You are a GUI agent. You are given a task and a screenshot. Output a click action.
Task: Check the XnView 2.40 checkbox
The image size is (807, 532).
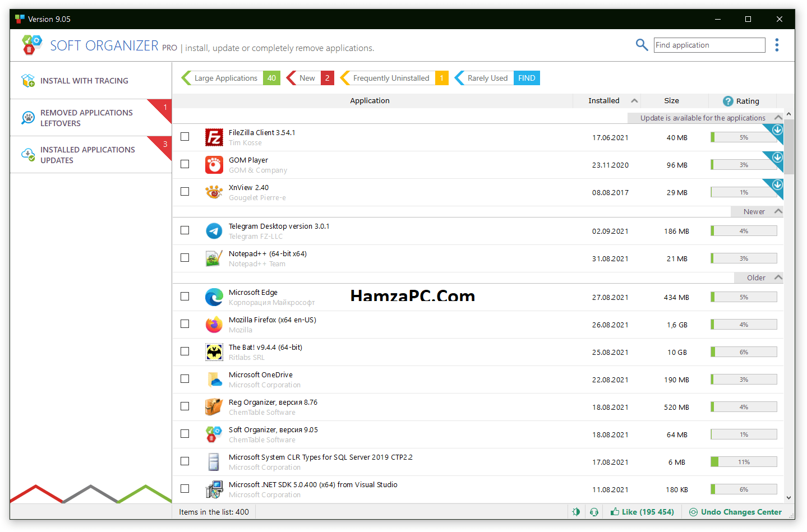tap(185, 192)
